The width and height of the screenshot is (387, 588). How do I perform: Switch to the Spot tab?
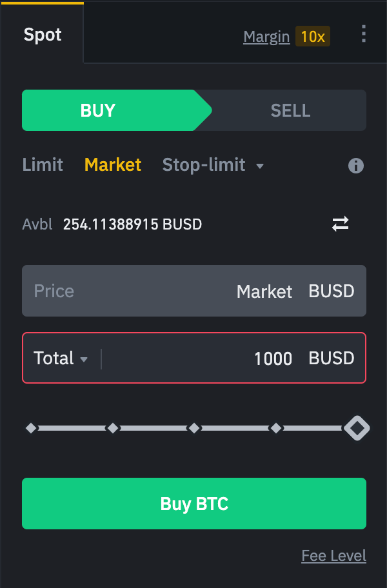(x=43, y=35)
